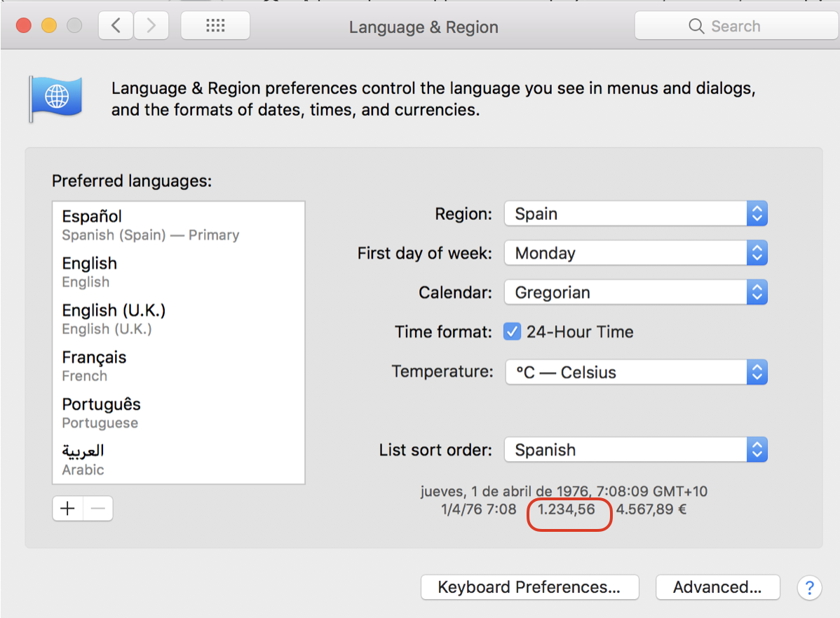Select English (U.K.) in languages list

(x=178, y=318)
